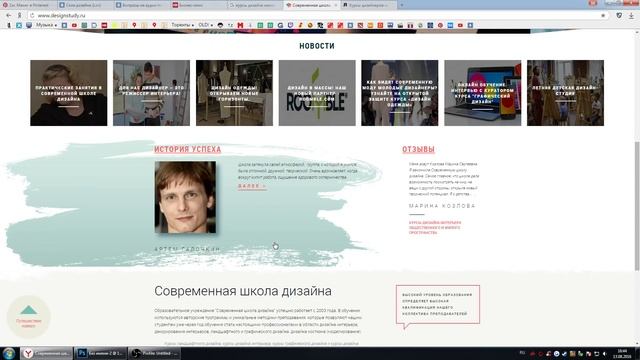Open the downloads arrow icon
This screenshot has width=640, height=360.
pyautogui.click(x=631, y=15)
